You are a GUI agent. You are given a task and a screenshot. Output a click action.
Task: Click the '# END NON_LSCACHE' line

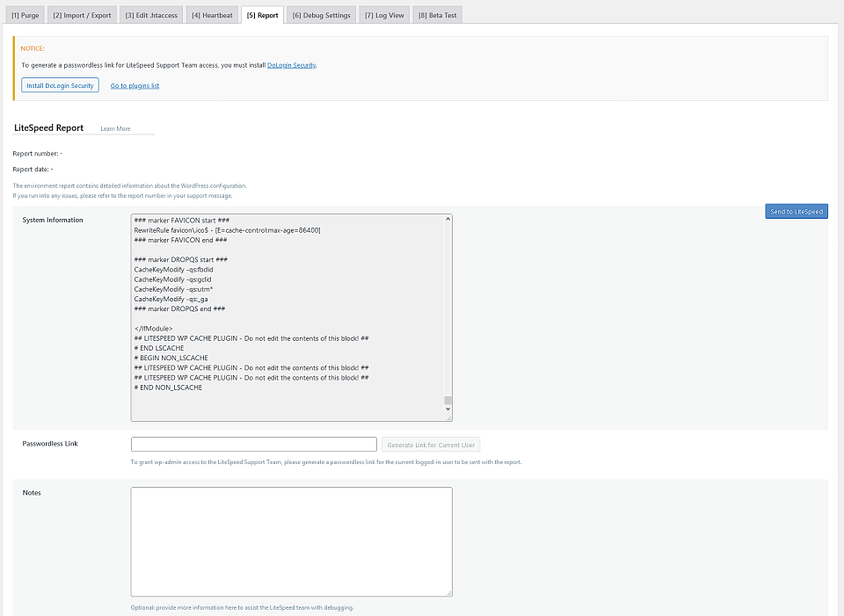tap(168, 388)
